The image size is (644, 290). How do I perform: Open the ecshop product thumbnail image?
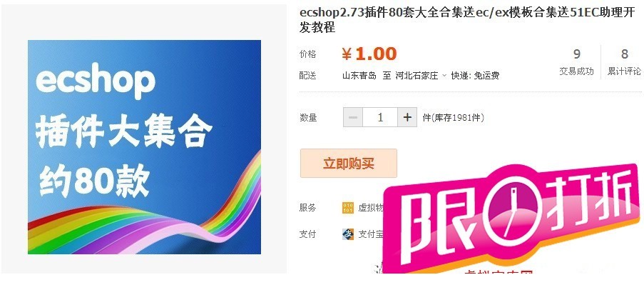click(144, 147)
